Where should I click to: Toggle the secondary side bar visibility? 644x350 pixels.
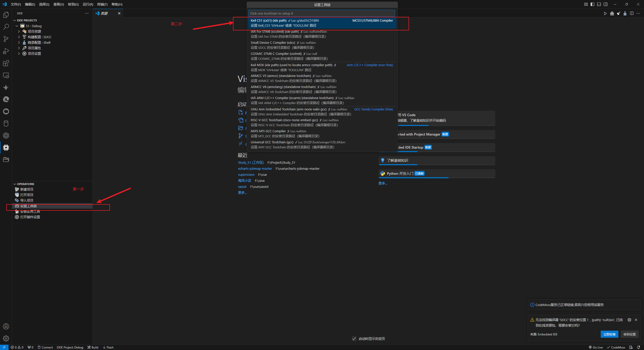point(606,4)
